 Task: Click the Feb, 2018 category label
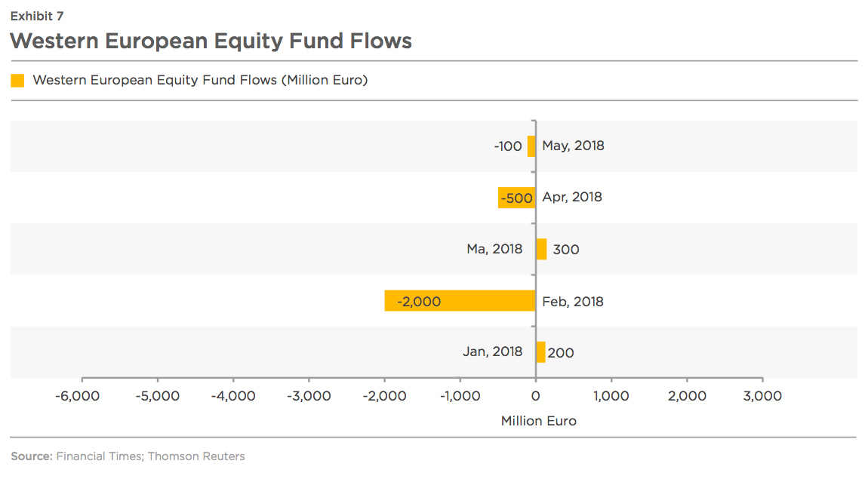tap(573, 302)
